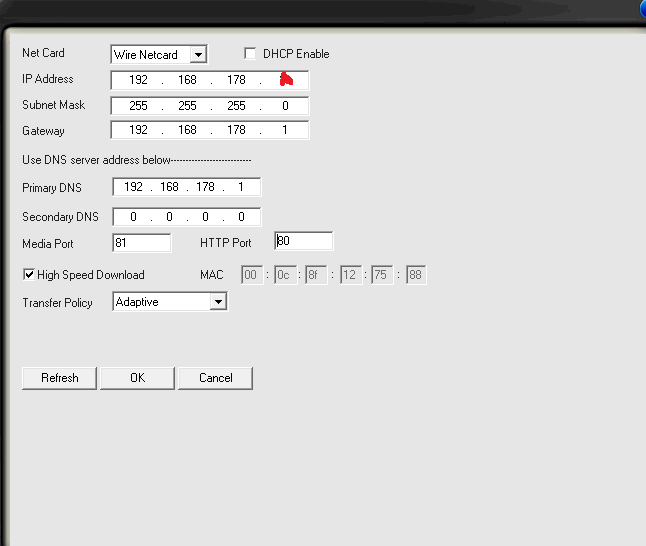The image size is (646, 546).
Task: Click the first MAC address box
Action: point(251,275)
